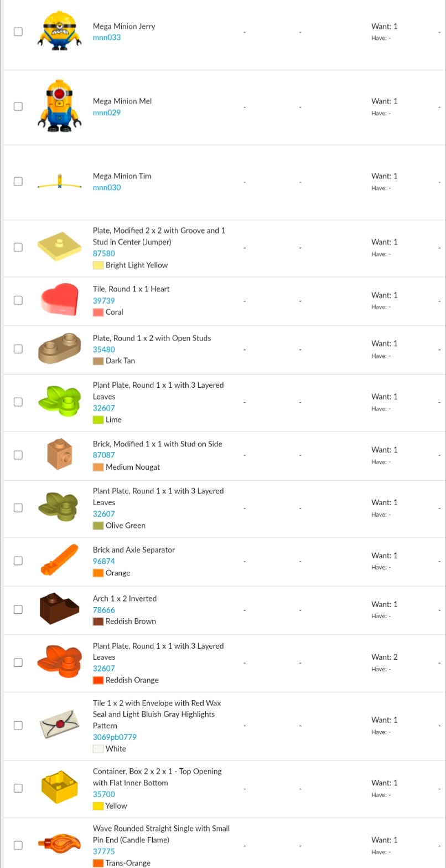Click the mnn029 item link

[x=107, y=112]
